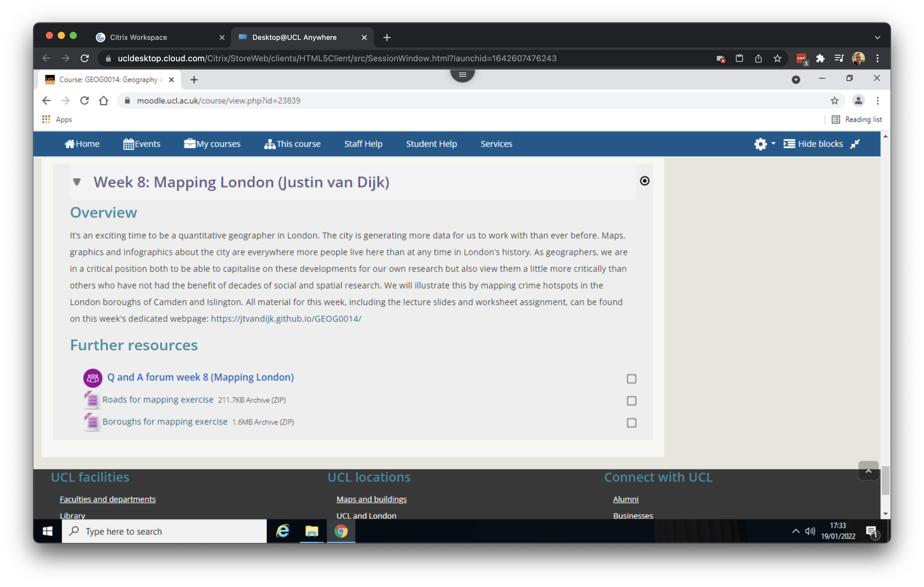
Task: Switch to the Citrix Workspace tab
Action: [138, 37]
